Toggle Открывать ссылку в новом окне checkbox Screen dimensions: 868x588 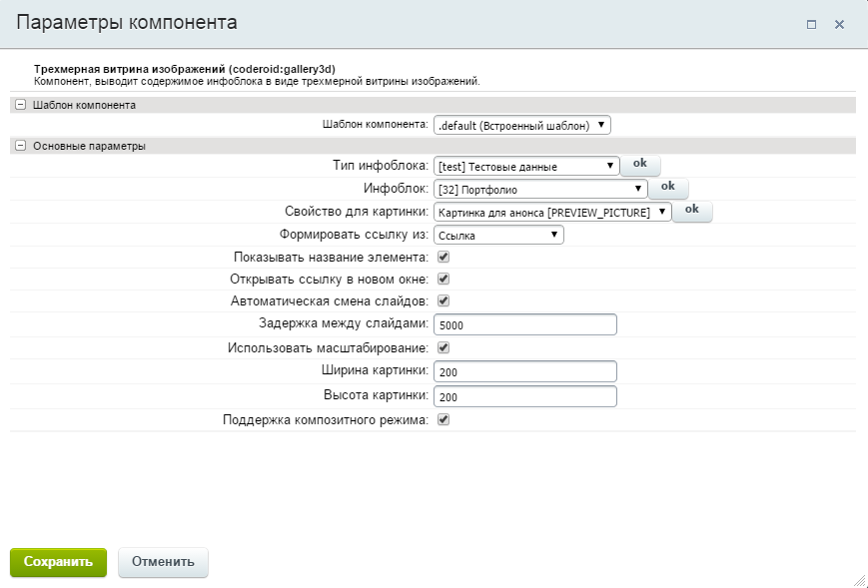click(x=443, y=280)
